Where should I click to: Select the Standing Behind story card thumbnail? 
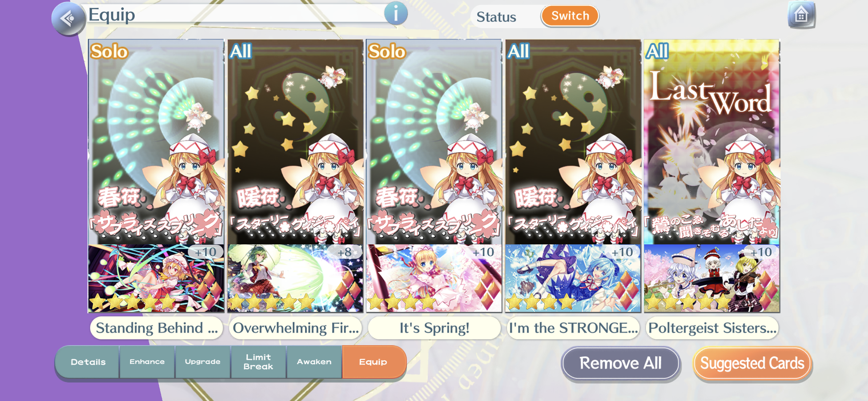click(x=156, y=278)
